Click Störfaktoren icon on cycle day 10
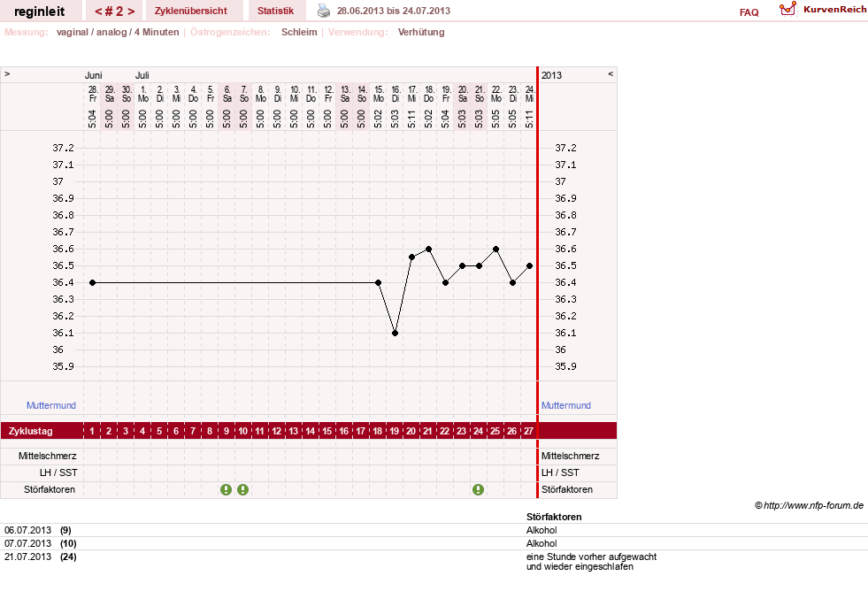 tap(243, 489)
